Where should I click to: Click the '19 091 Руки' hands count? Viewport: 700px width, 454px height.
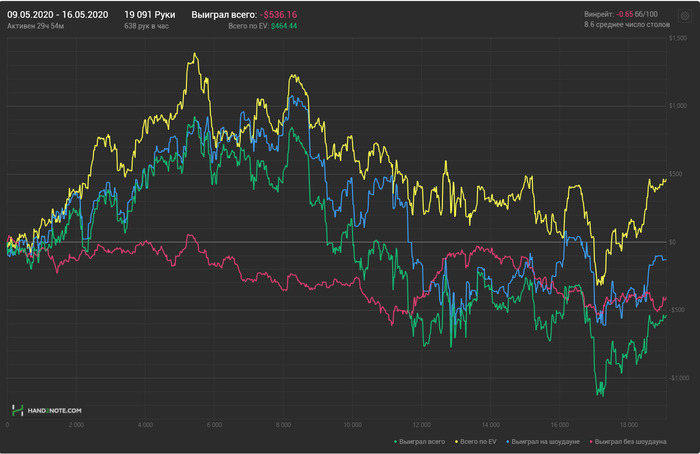[x=150, y=15]
